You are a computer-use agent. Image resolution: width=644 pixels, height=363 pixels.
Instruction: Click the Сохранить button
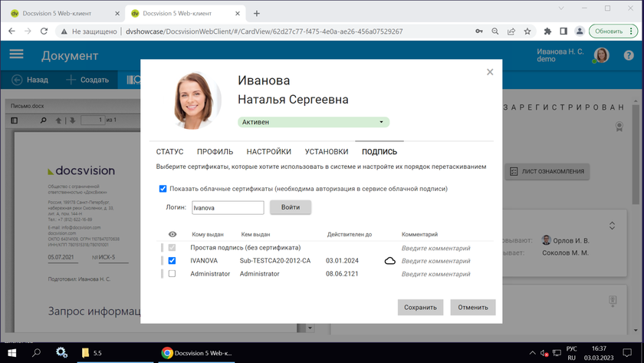pyautogui.click(x=420, y=307)
